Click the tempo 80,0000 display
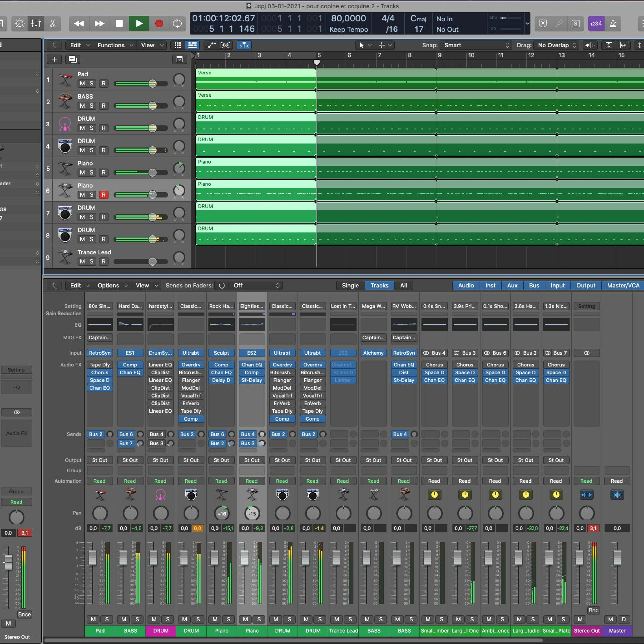 pyautogui.click(x=348, y=18)
